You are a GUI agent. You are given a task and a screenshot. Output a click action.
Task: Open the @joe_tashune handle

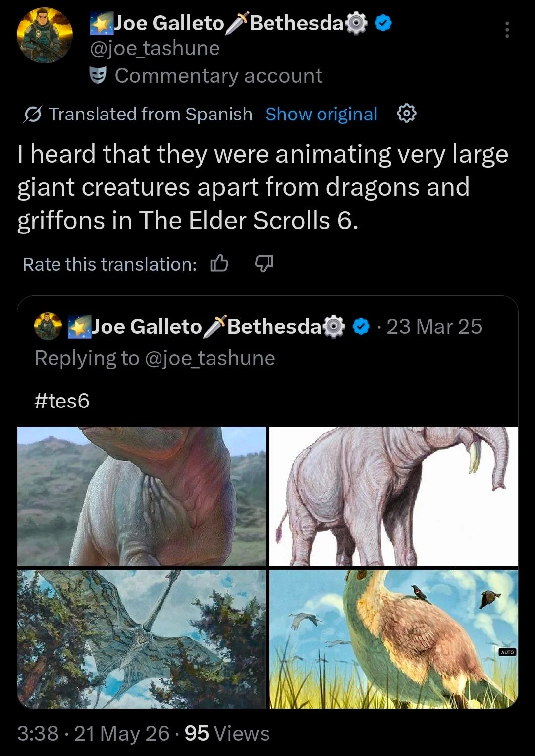[x=155, y=48]
